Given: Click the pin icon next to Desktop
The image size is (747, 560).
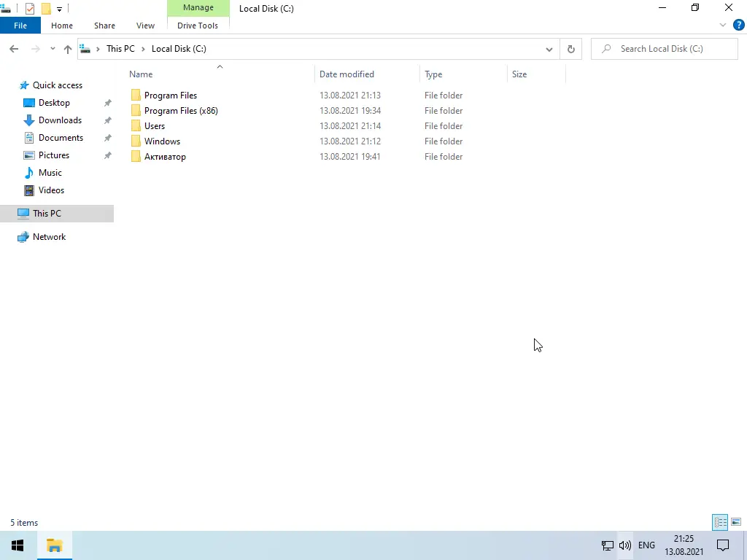Looking at the screenshot, I should (108, 103).
